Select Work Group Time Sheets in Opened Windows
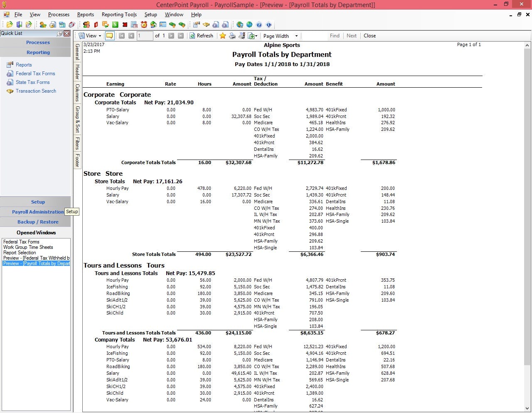The height and width of the screenshot is (413, 532). point(28,247)
